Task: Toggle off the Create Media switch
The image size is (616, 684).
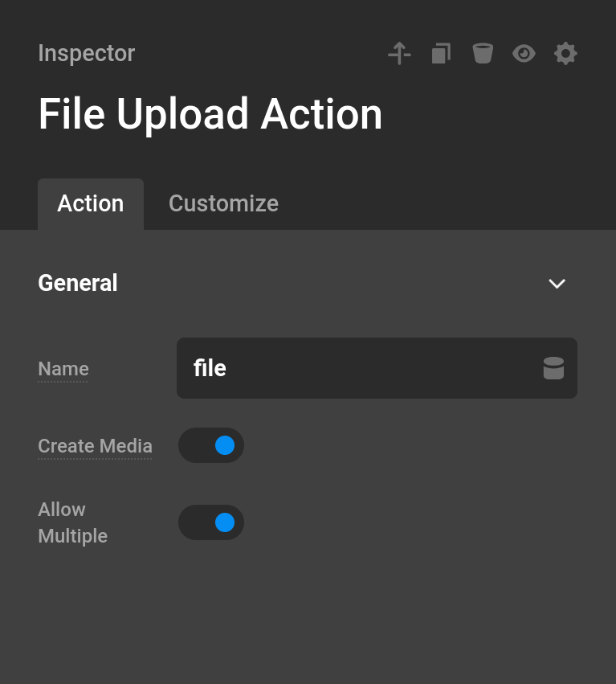Action: [x=211, y=445]
